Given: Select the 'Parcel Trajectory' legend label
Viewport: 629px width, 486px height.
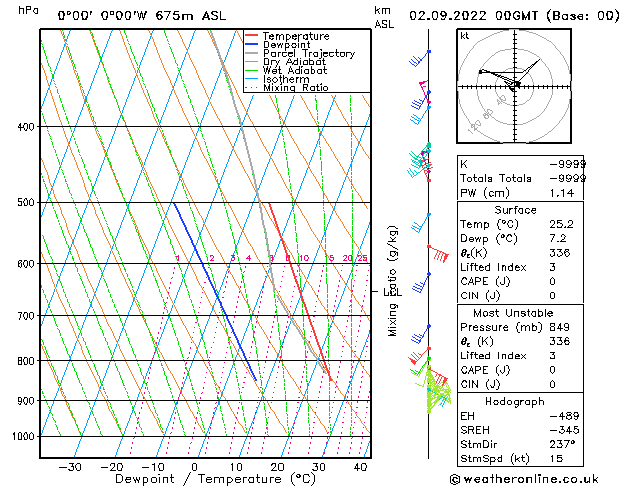Looking at the screenshot, I should (x=309, y=53).
